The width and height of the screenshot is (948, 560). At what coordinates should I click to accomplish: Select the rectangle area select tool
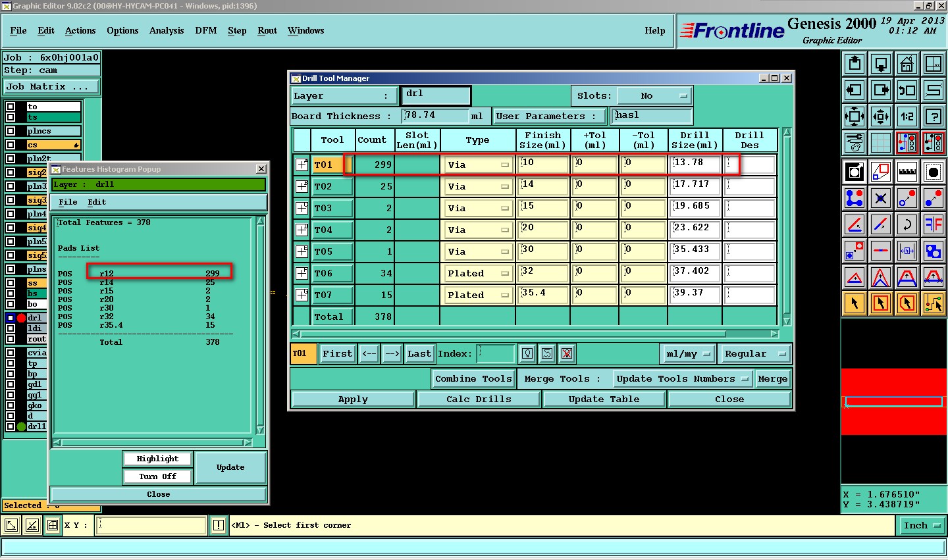pos(881,303)
